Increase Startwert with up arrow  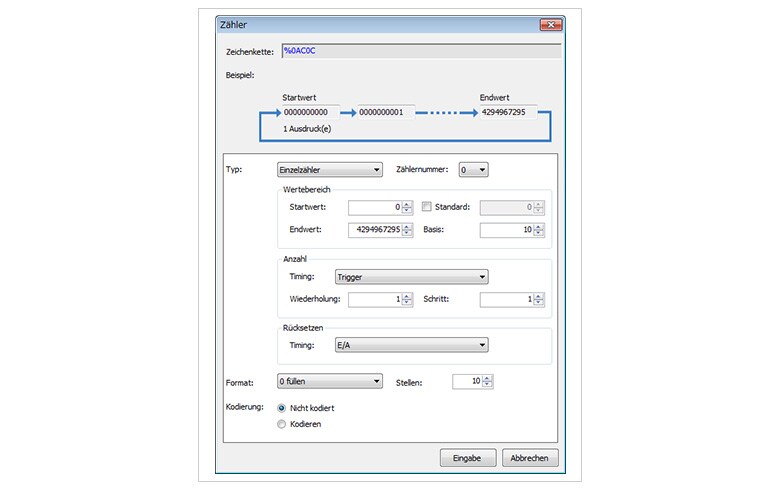pos(407,204)
